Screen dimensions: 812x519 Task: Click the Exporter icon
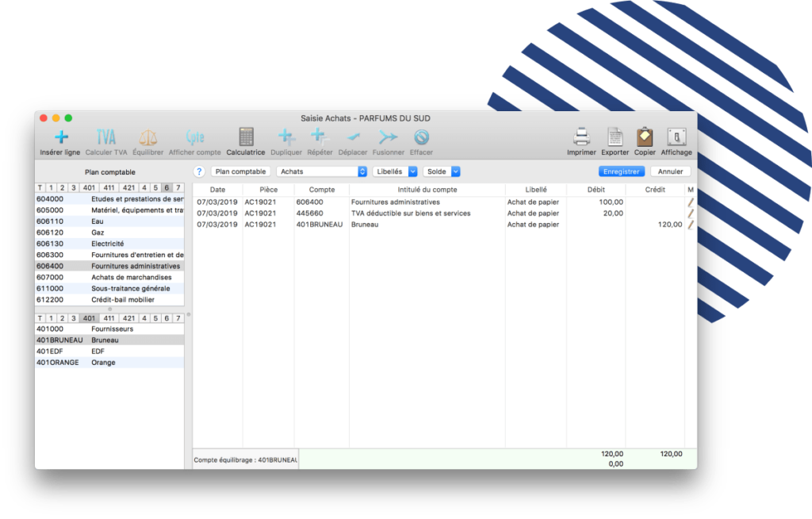[x=614, y=139]
